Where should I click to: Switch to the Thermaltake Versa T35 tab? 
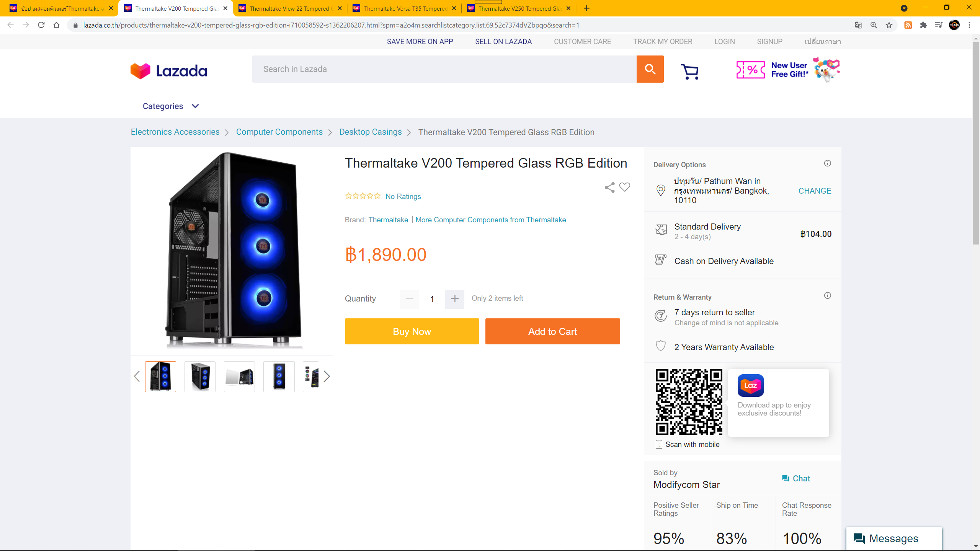(404, 8)
